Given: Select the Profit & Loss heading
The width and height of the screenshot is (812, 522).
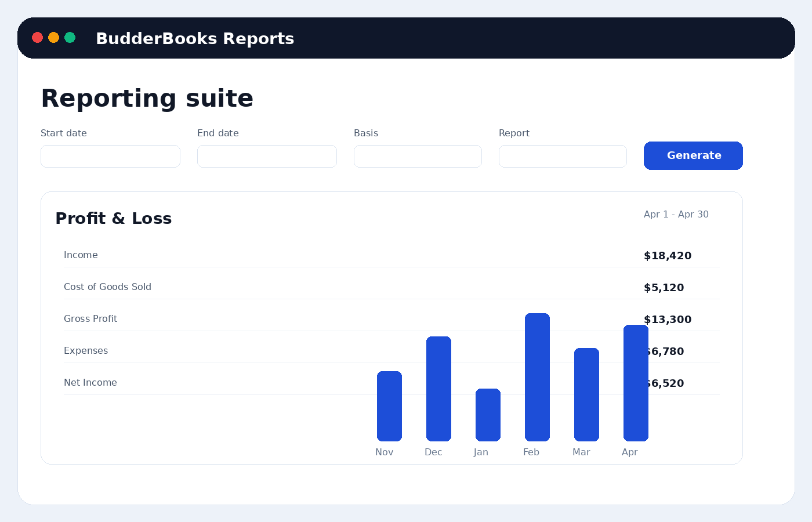Looking at the screenshot, I should coord(114,219).
